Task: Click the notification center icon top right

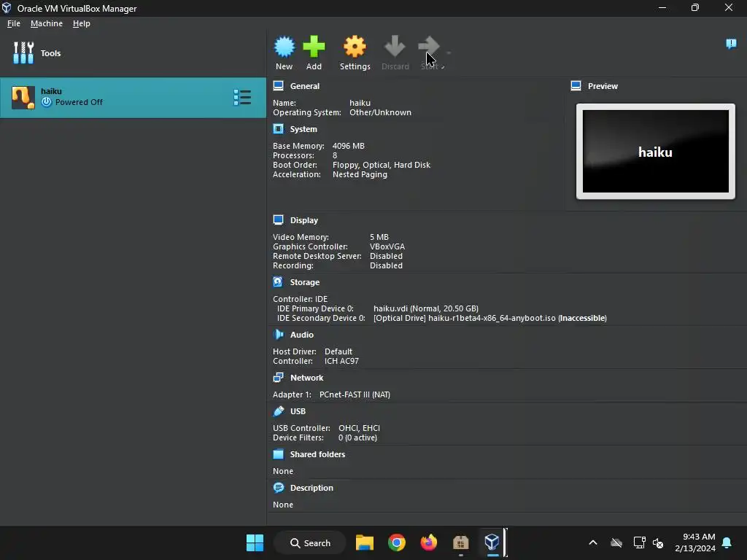Action: [x=731, y=44]
